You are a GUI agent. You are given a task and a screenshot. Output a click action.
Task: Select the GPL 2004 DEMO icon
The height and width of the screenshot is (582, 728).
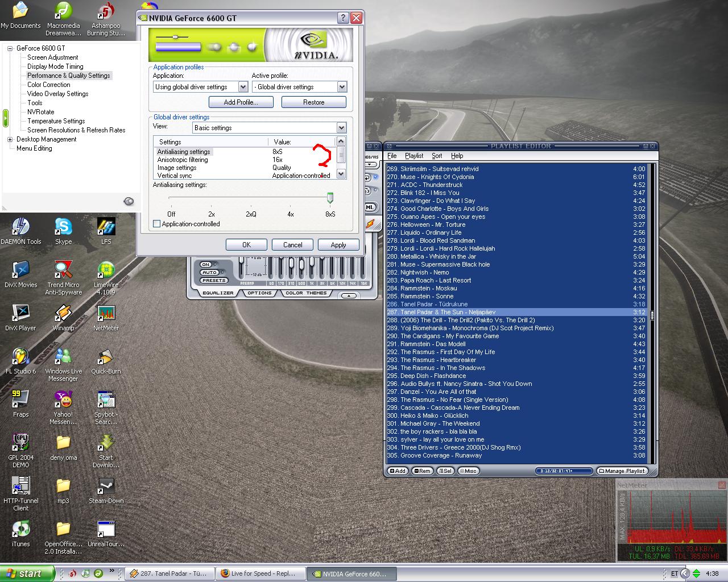pos(20,450)
